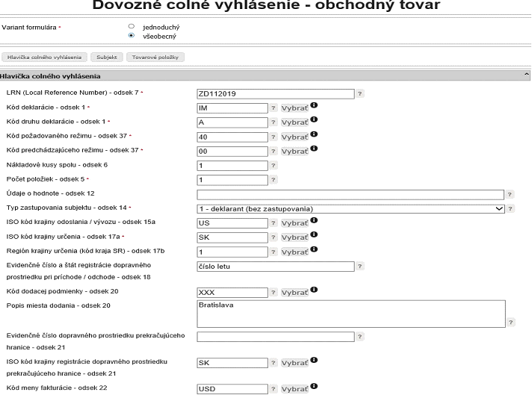
Task: Open help icon for Údaje o hodnote
Action: [510, 194]
